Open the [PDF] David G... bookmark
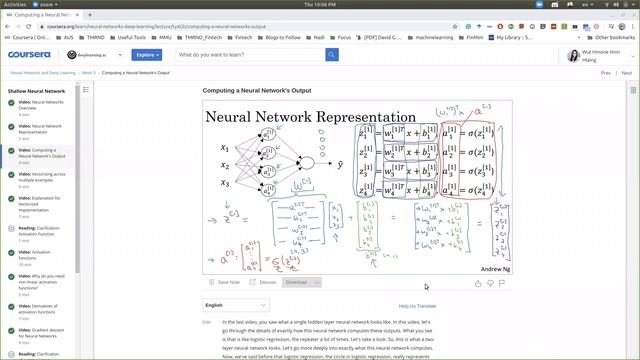This screenshot has height=360, width=640. pos(378,38)
